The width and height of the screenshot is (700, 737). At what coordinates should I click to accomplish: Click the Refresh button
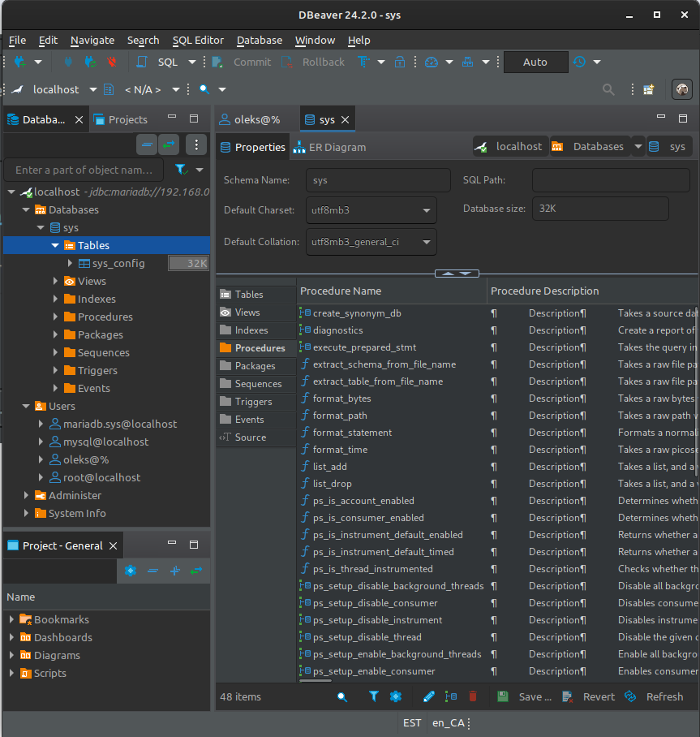point(654,696)
